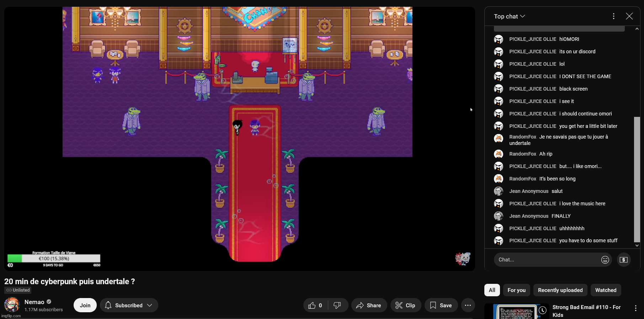The height and width of the screenshot is (319, 644).
Task: Click RandomFox username on 'Ah rip' message
Action: pos(522,154)
